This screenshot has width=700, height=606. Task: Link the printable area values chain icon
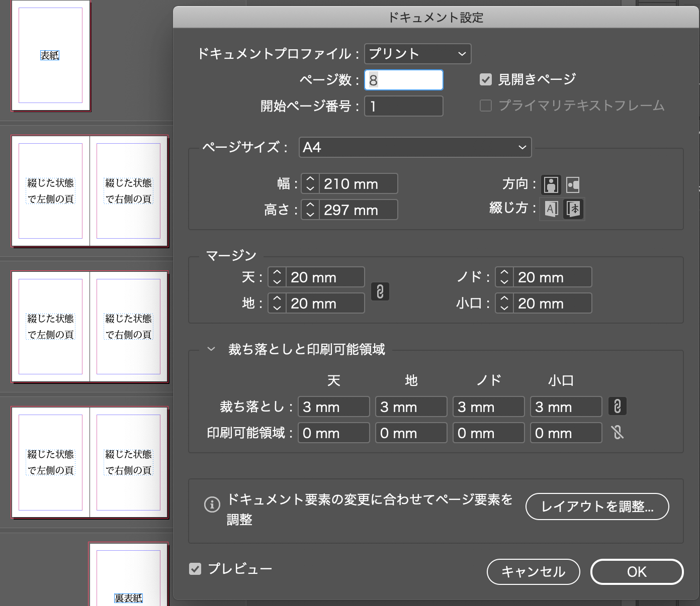618,433
